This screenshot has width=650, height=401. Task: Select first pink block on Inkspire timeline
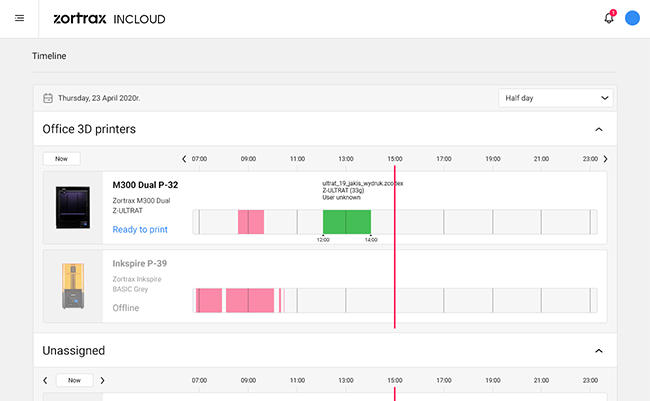209,300
